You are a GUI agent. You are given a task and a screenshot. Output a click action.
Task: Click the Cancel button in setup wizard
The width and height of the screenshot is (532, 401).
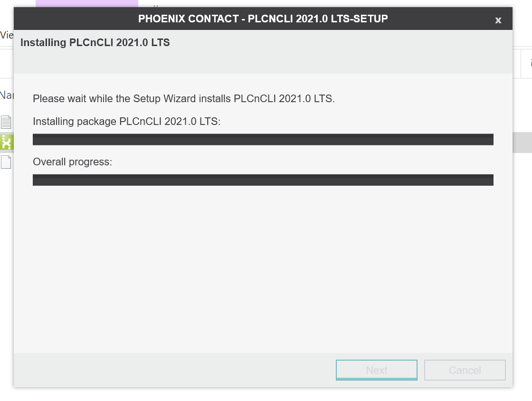465,370
